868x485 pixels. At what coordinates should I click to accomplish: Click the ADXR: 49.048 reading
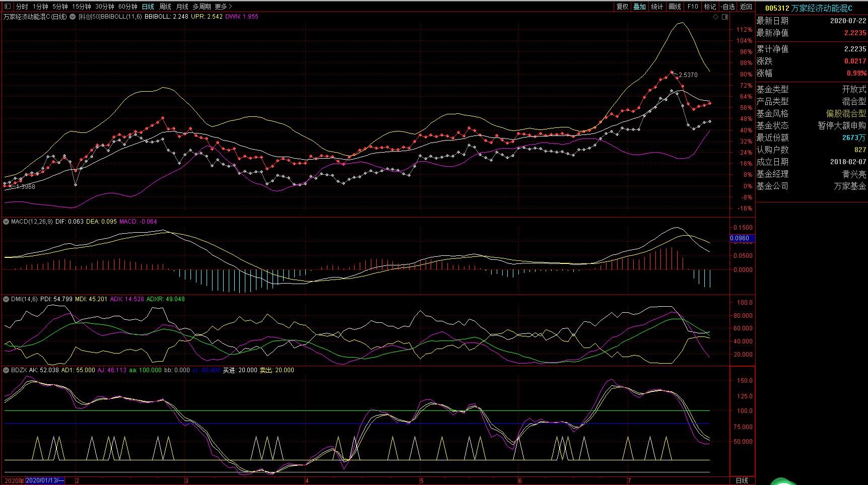(x=165, y=299)
